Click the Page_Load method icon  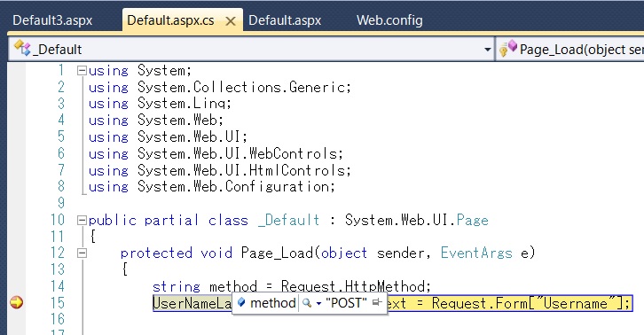[507, 48]
